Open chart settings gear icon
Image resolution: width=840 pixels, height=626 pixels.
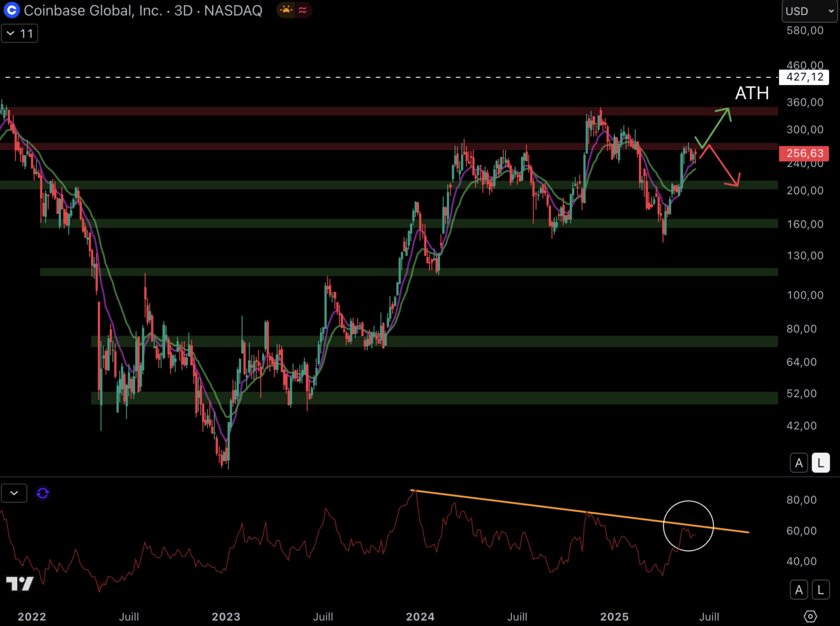tap(810, 616)
